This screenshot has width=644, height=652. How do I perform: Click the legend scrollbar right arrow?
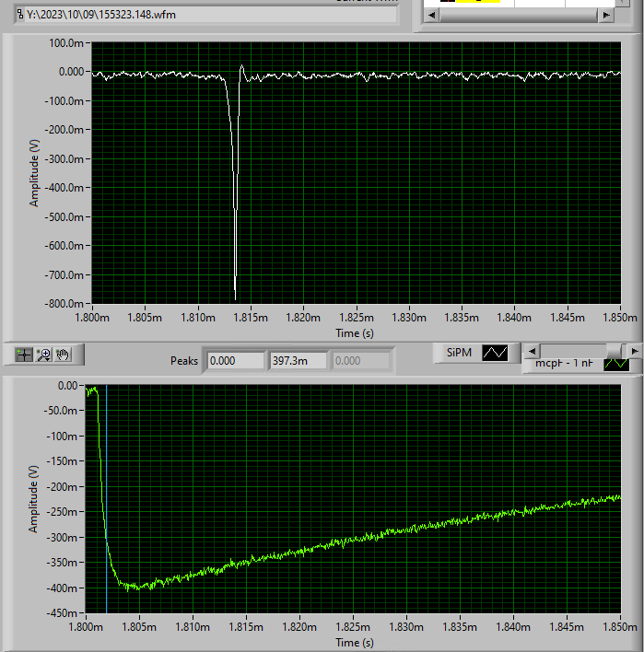click(635, 352)
